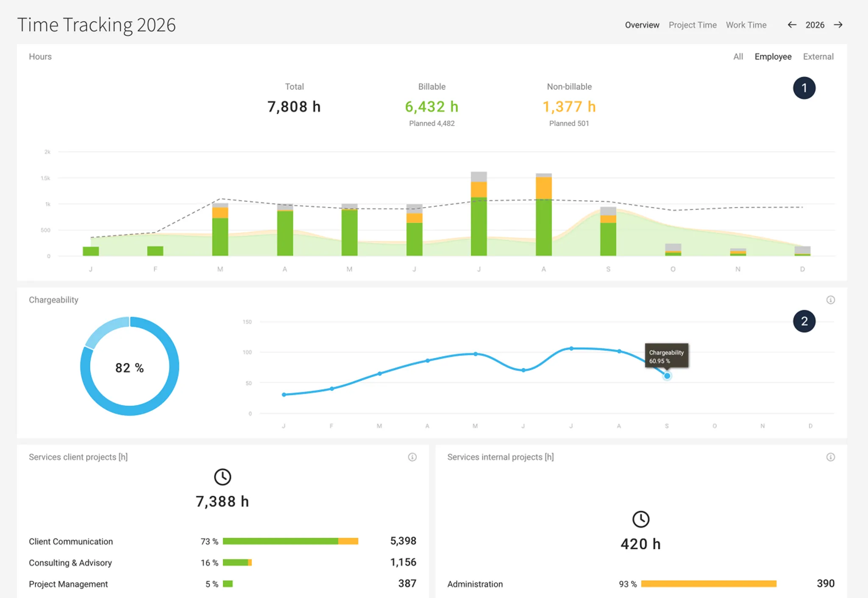Go to next year with right arrow
Screen dimensions: 868x598
pyautogui.click(x=838, y=25)
